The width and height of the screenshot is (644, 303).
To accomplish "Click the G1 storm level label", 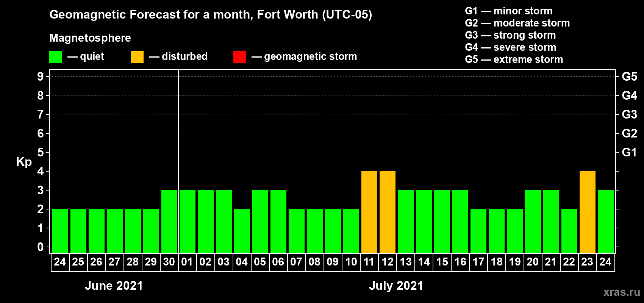I will tap(629, 152).
